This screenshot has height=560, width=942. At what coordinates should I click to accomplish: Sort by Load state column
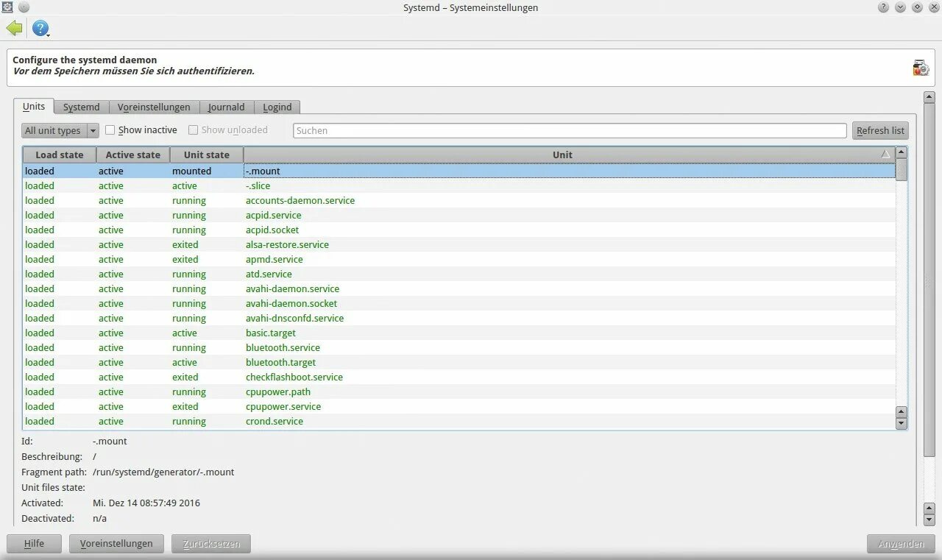click(60, 155)
